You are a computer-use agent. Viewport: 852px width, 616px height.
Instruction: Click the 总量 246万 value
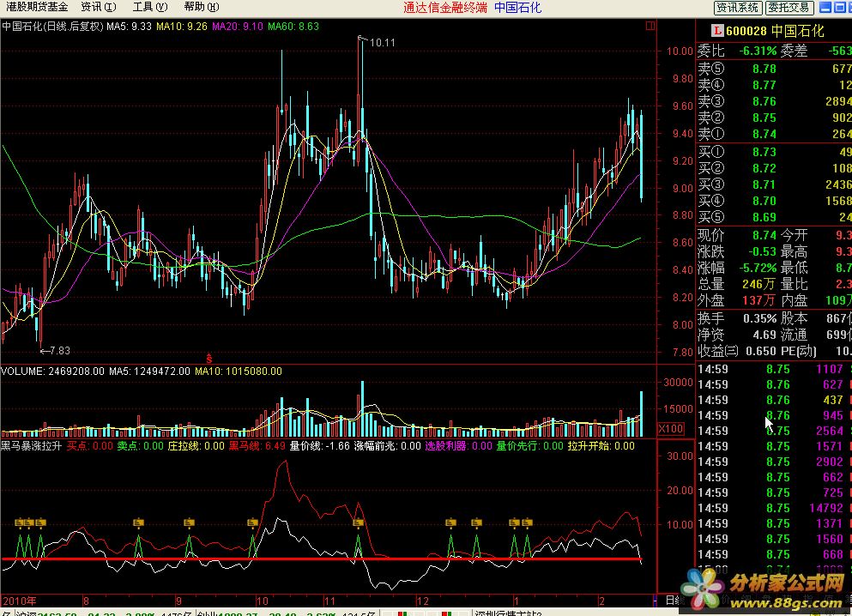[759, 284]
